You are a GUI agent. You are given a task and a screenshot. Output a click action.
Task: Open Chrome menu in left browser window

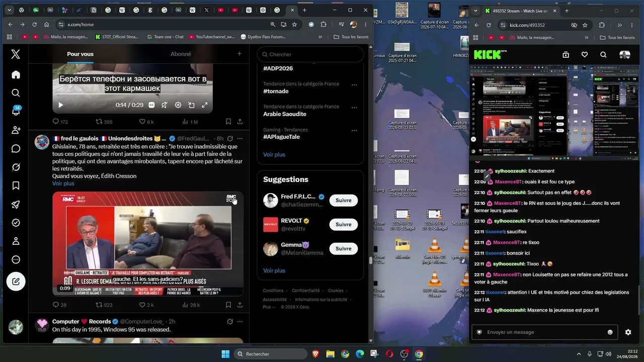coord(366,24)
